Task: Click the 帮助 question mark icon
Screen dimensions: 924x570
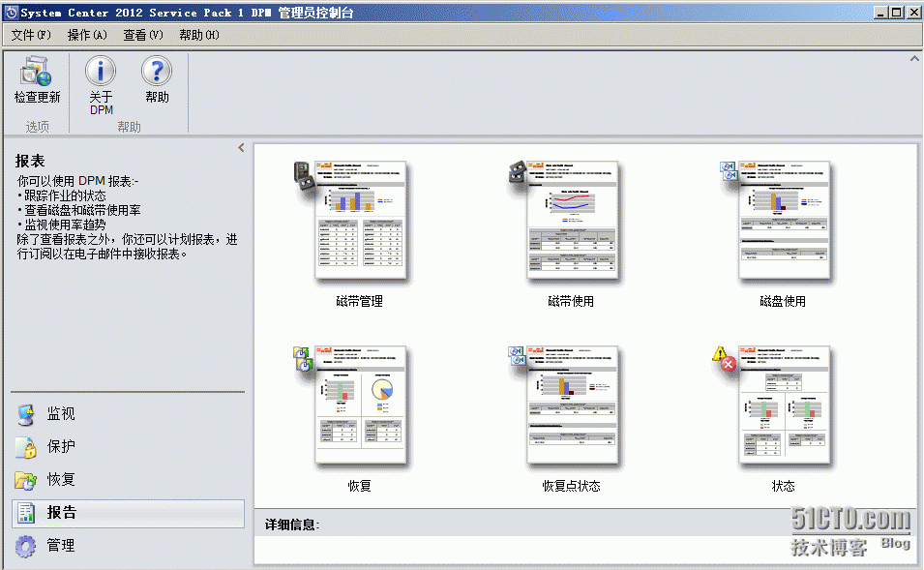Action: click(157, 72)
